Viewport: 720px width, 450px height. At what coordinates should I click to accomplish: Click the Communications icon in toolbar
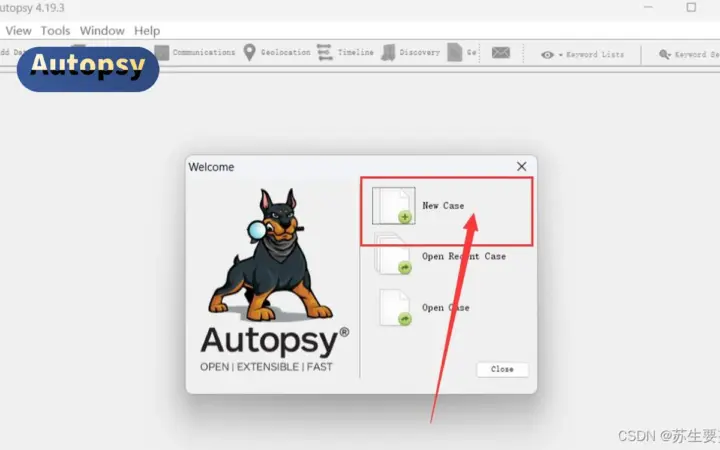pos(162,52)
